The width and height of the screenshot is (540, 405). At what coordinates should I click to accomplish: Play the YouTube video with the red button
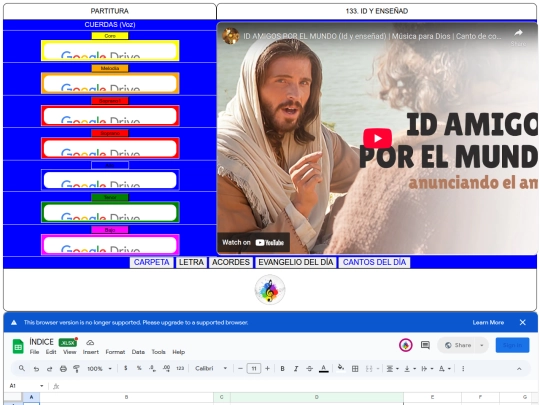pos(377,138)
